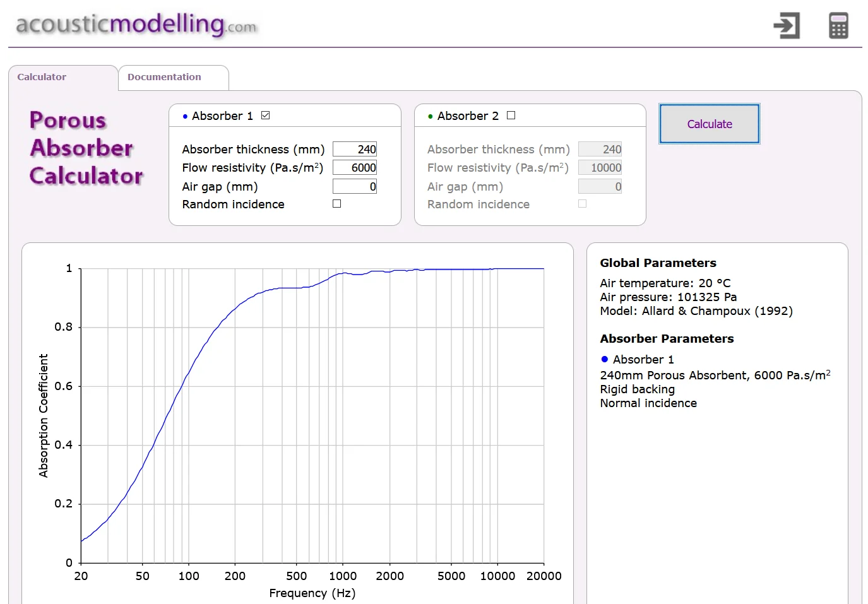Enable the Absorber 2 checkbox
The height and width of the screenshot is (604, 868).
511,115
